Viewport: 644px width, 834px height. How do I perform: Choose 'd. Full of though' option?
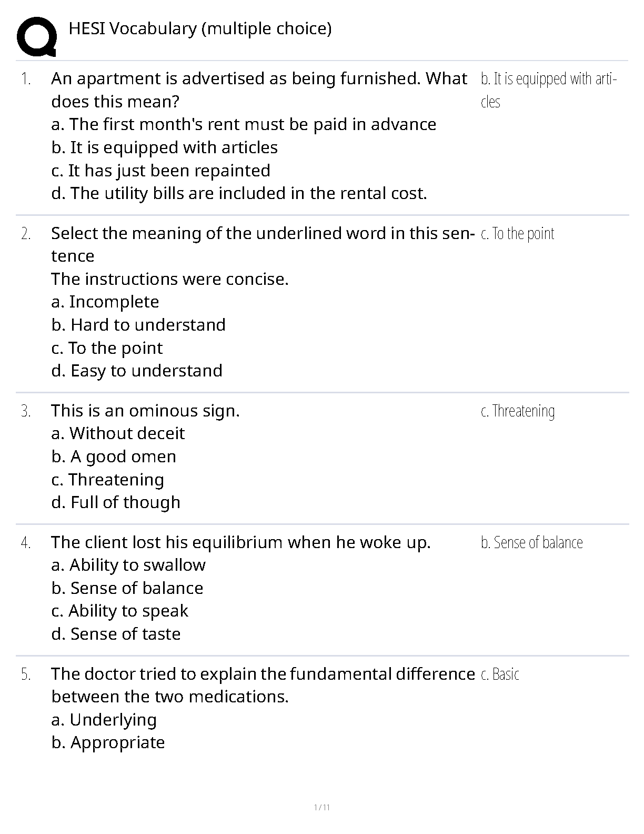pos(116,502)
